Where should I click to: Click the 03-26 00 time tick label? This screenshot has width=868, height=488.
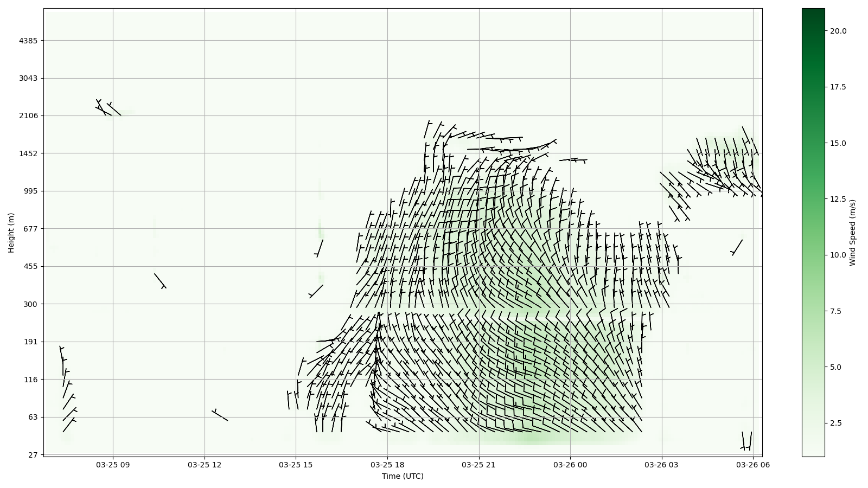(x=570, y=465)
